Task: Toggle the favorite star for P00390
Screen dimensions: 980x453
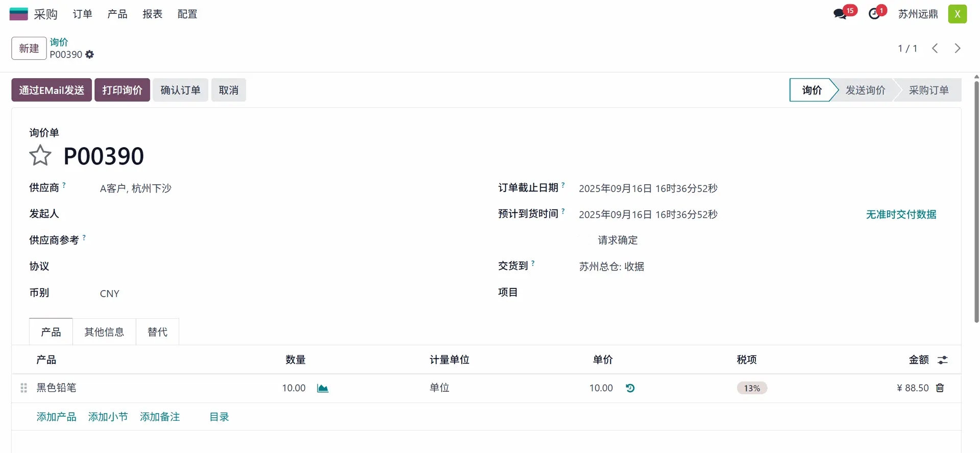Action: click(x=40, y=156)
